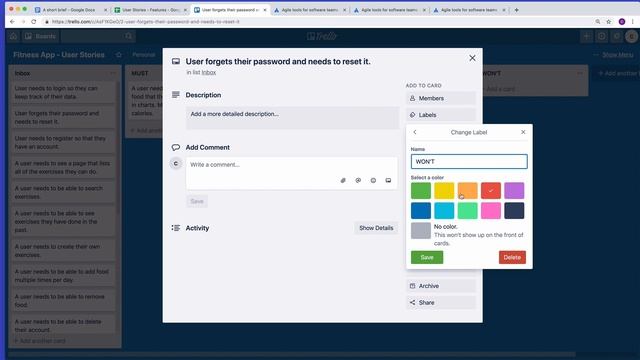The height and width of the screenshot is (360, 640).
Task: Go back from Change Label popup
Action: pos(415,132)
